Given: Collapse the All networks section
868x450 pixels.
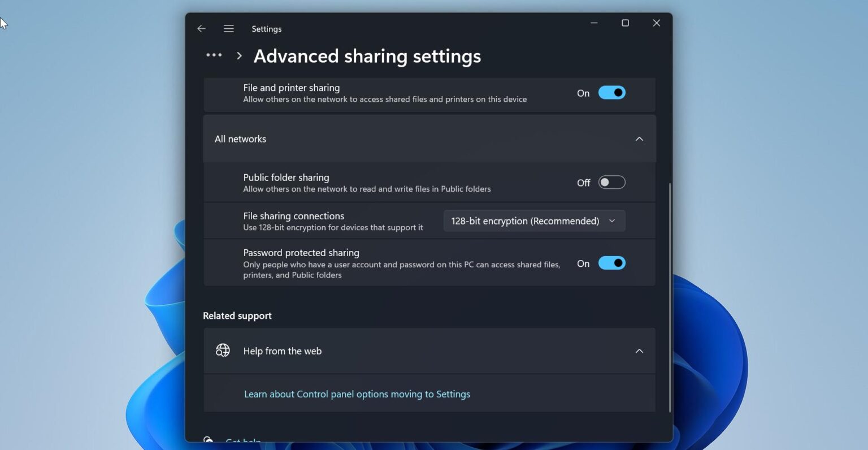Looking at the screenshot, I should 639,139.
